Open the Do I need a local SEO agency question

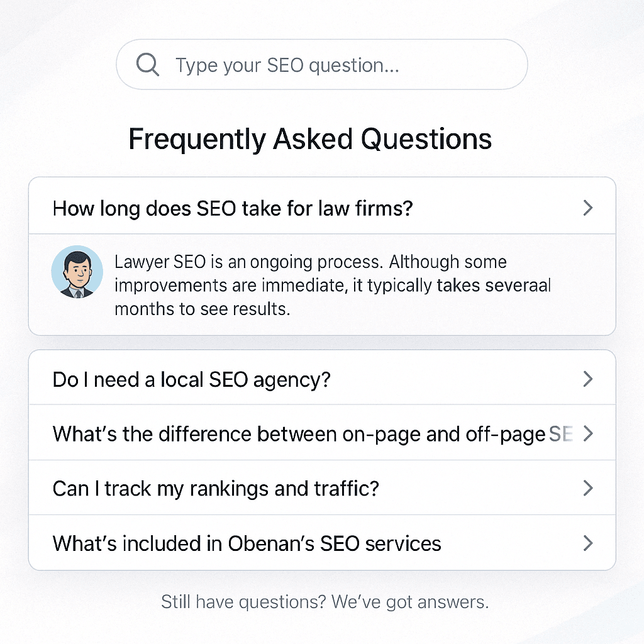click(322, 377)
